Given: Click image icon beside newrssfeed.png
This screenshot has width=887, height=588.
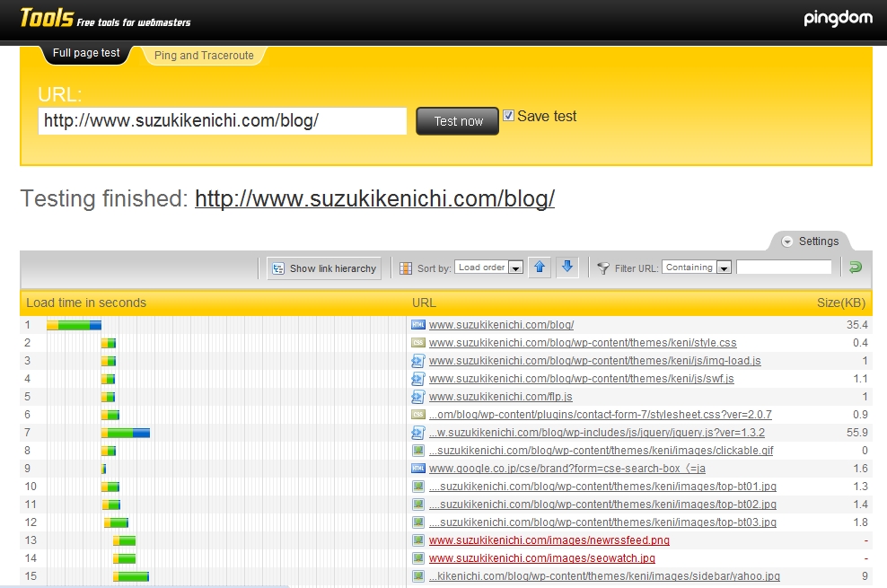Looking at the screenshot, I should click(418, 540).
